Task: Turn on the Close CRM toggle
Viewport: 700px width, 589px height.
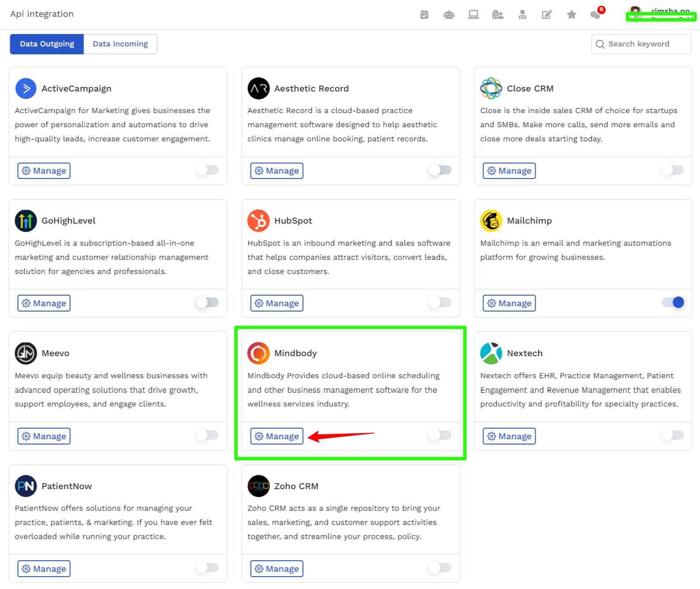Action: click(673, 170)
